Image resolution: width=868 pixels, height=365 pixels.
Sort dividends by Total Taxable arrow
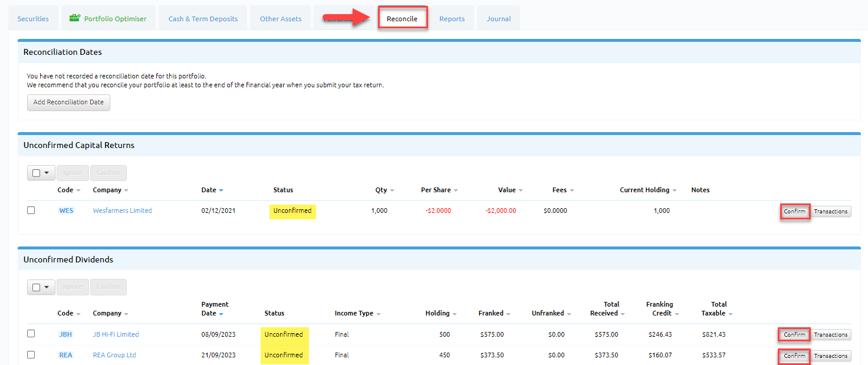(730, 314)
